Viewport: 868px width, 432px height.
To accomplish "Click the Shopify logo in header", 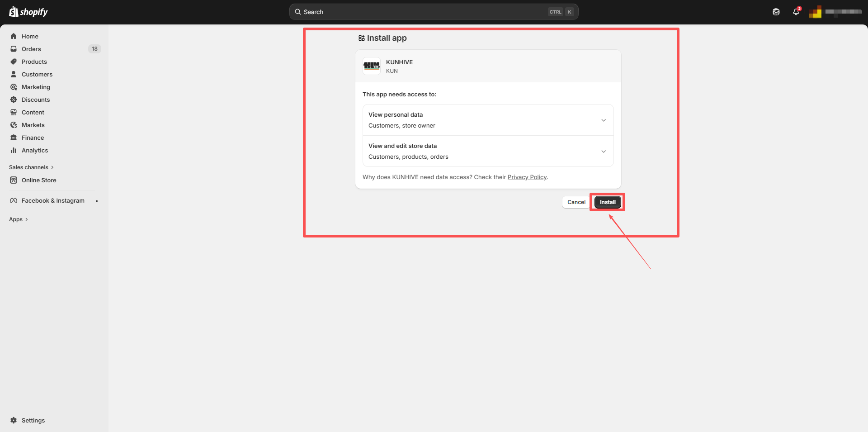I will (x=28, y=12).
